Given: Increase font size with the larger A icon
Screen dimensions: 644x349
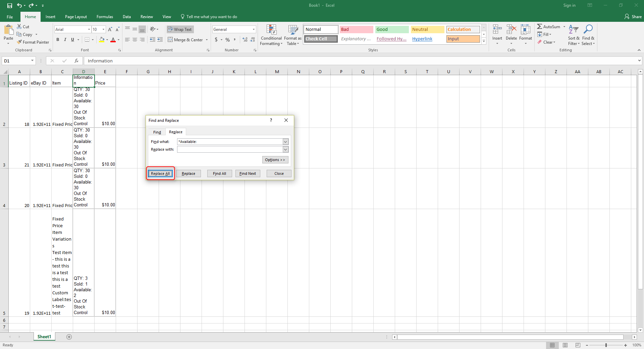Looking at the screenshot, I should pos(110,30).
